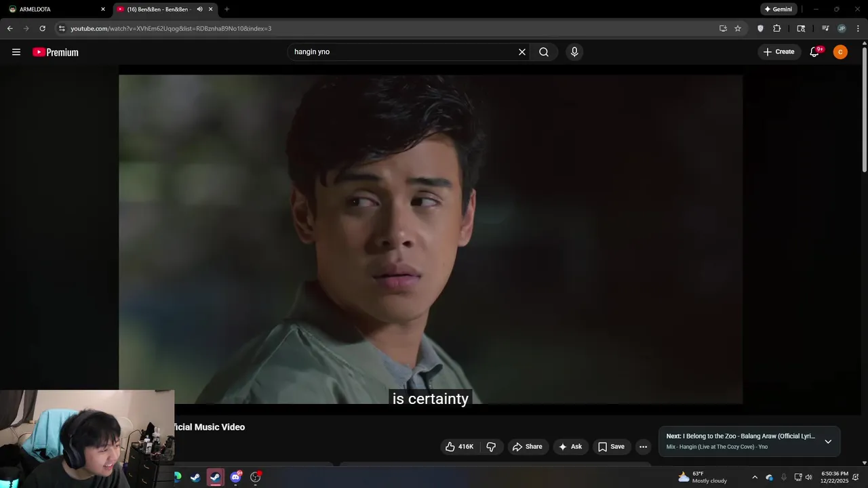Mute the tab audio speaker icon

[x=199, y=9]
